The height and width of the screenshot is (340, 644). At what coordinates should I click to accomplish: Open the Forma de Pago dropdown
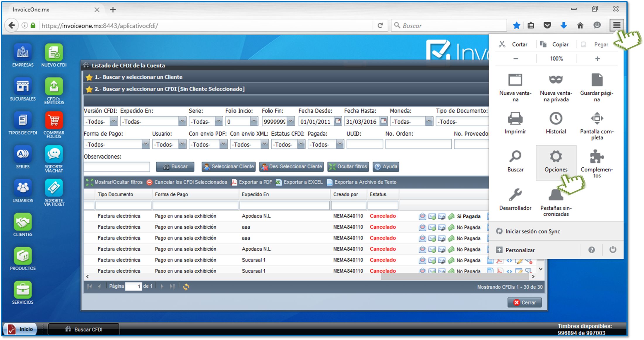tap(145, 144)
